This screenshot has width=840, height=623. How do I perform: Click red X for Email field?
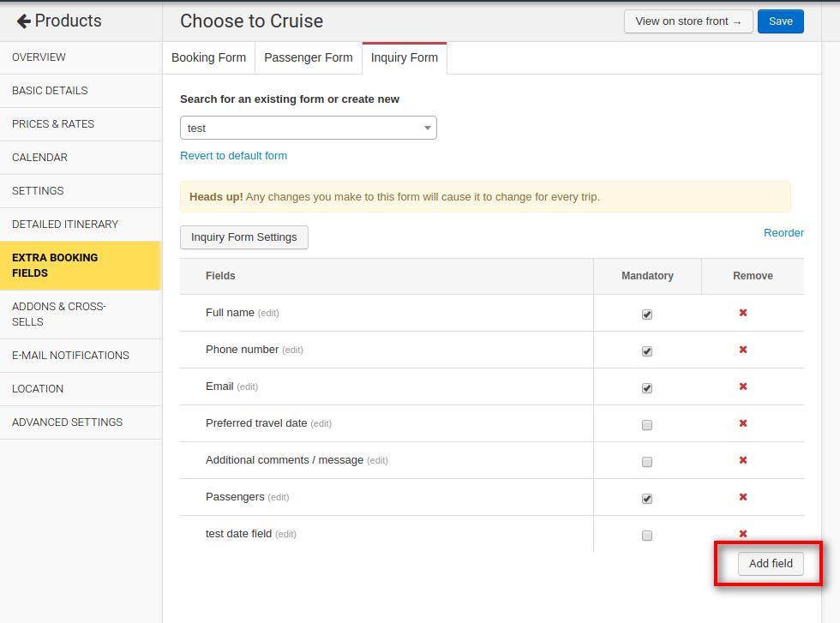tap(743, 386)
